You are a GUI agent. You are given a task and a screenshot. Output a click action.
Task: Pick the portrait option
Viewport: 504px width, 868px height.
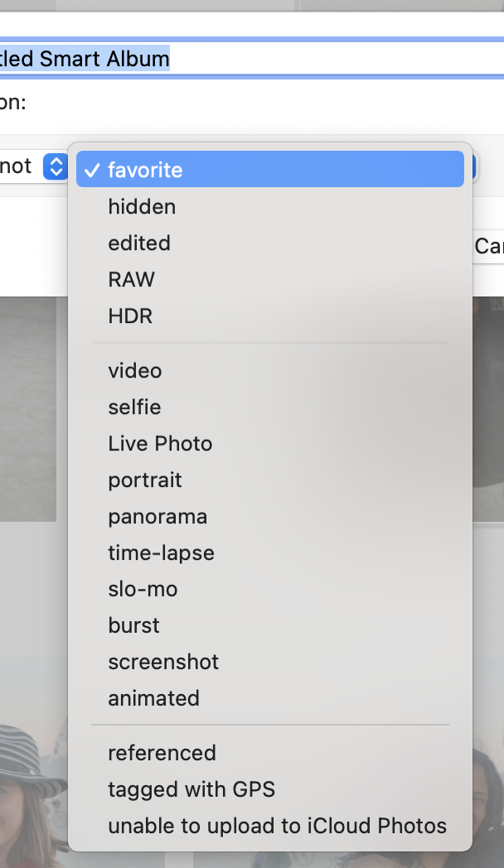[x=144, y=480]
